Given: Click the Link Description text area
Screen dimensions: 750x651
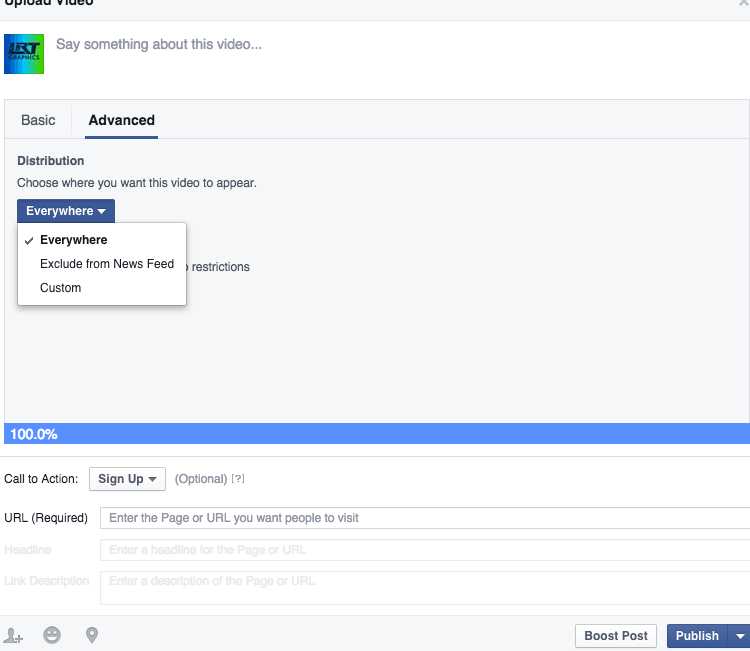Looking at the screenshot, I should (x=425, y=588).
